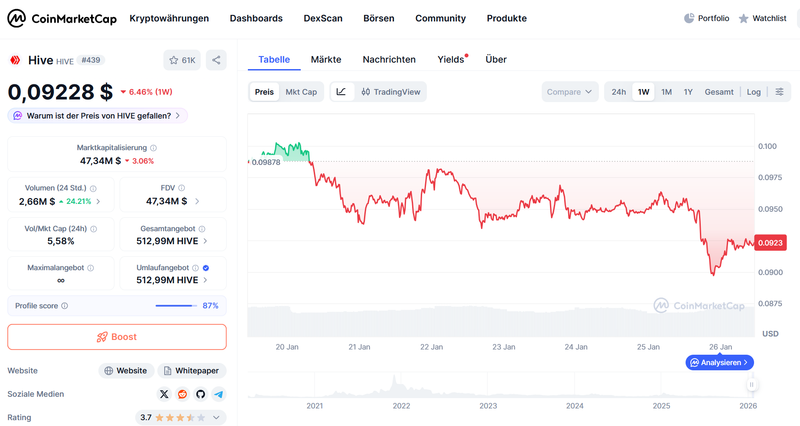Expand 'Warum ist der Preis von HIVE gefallen?'
Screen dimensions: 800x426
pyautogui.click(x=97, y=115)
